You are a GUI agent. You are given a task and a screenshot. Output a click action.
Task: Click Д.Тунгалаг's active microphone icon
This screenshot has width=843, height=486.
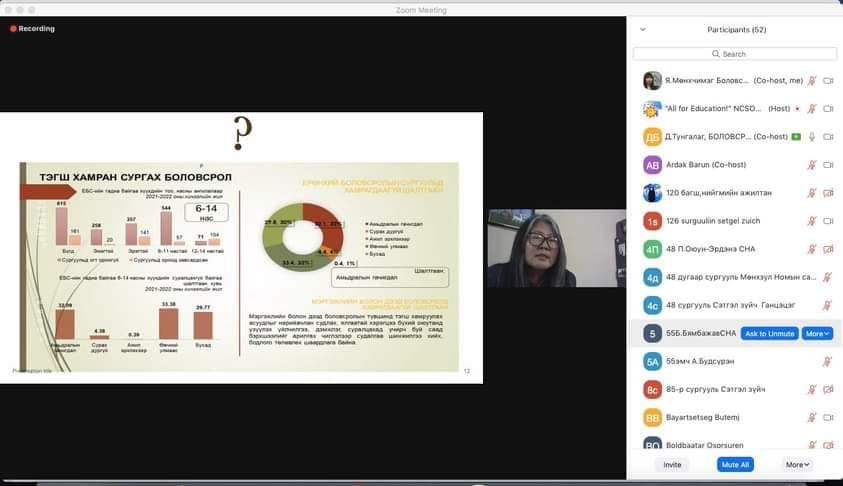pyautogui.click(x=812, y=137)
